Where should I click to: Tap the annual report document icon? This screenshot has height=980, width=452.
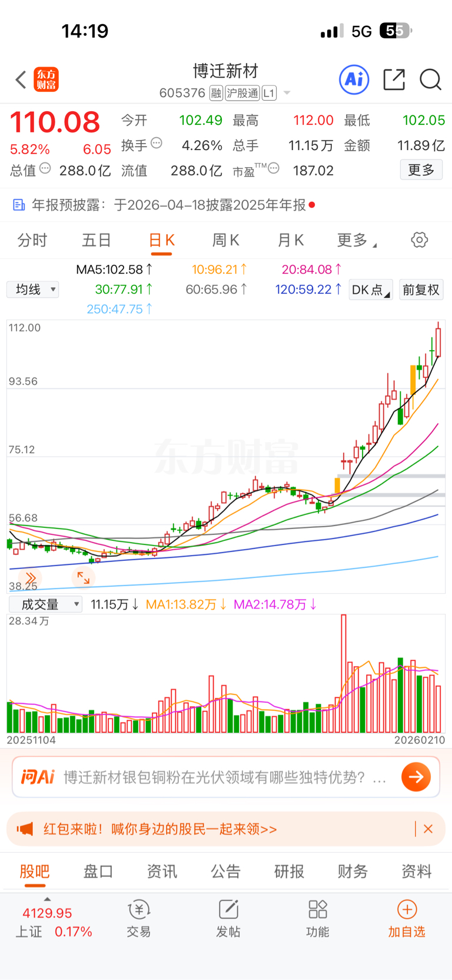click(x=19, y=205)
